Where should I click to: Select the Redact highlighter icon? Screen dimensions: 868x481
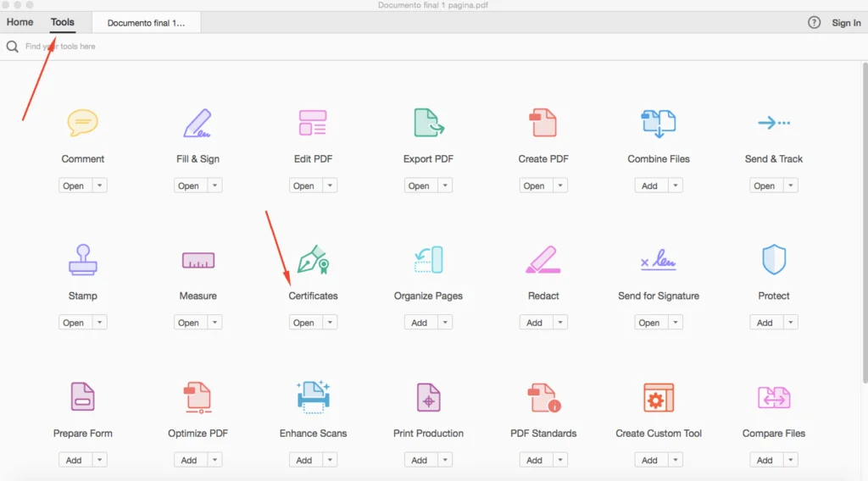[543, 260]
